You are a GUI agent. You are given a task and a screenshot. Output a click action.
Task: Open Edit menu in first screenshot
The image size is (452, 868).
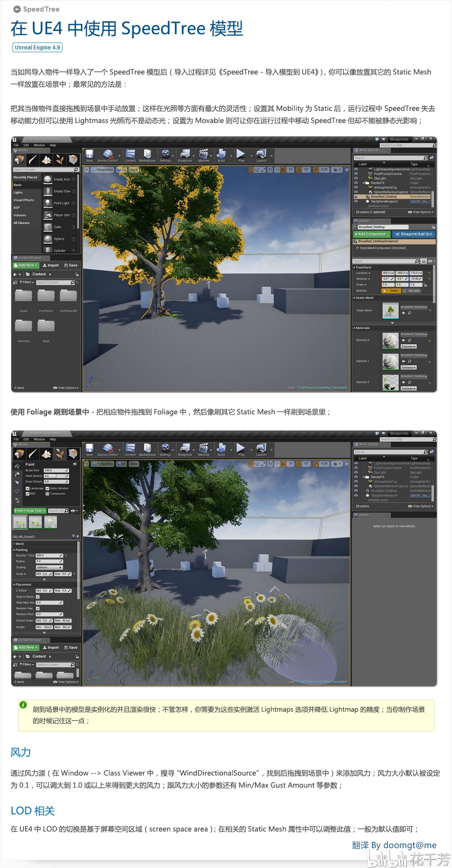coord(26,145)
